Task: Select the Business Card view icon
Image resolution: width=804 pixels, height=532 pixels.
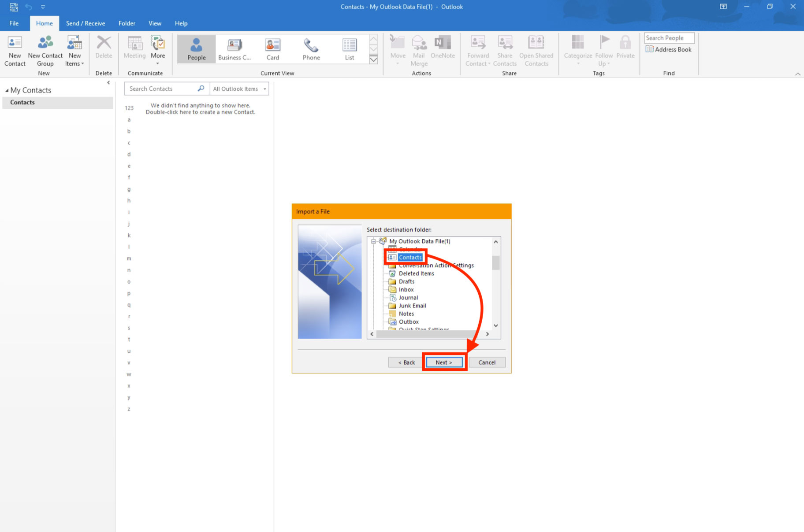Action: pyautogui.click(x=234, y=45)
